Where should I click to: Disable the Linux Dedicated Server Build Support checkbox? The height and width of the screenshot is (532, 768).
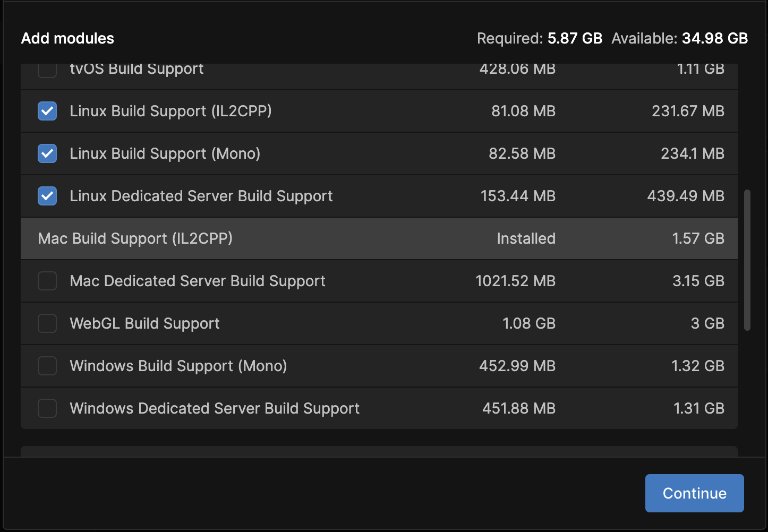point(47,196)
